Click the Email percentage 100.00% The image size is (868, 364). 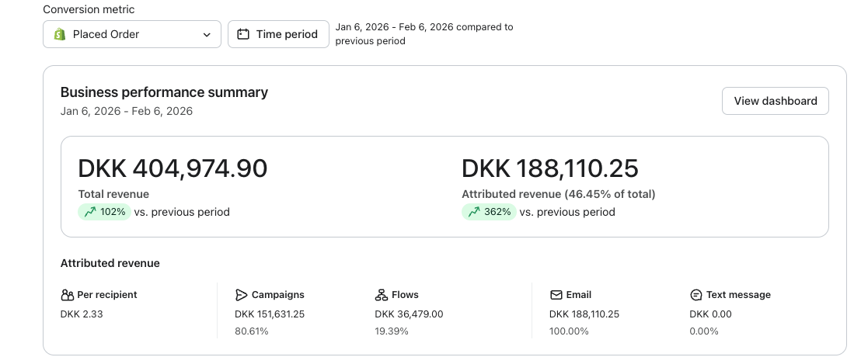pyautogui.click(x=569, y=331)
